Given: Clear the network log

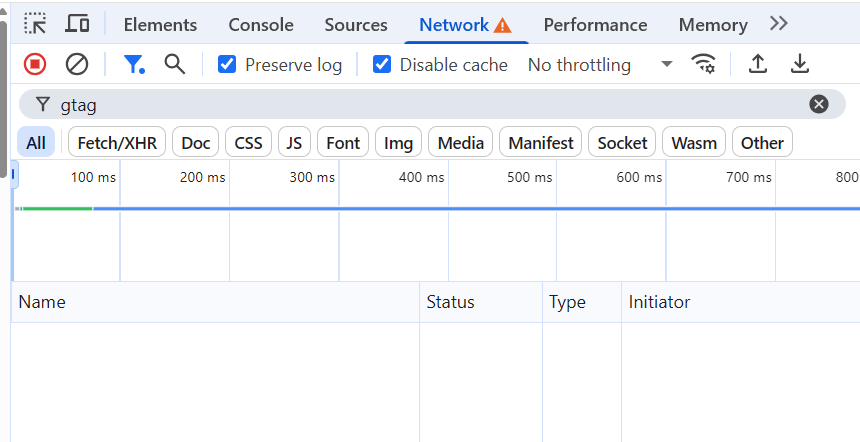Looking at the screenshot, I should (77, 65).
